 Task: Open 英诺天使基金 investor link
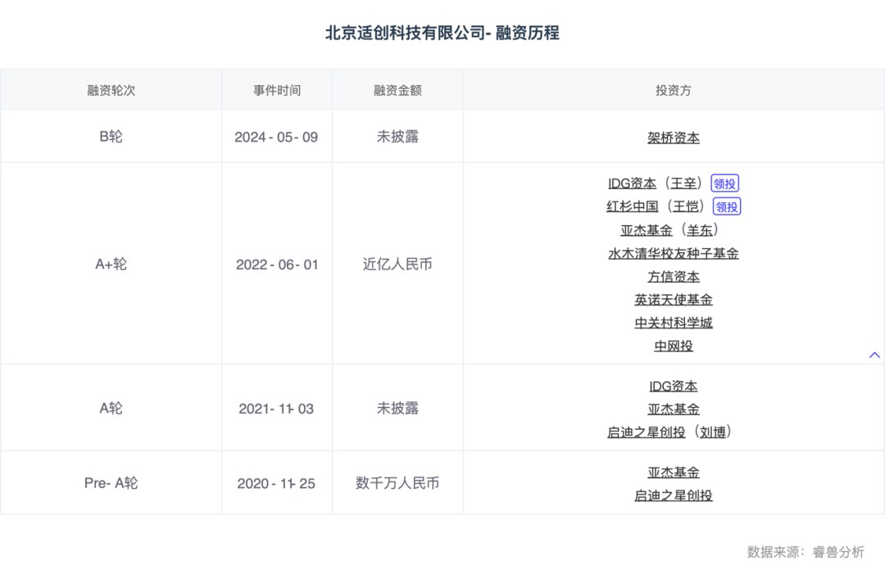click(674, 300)
